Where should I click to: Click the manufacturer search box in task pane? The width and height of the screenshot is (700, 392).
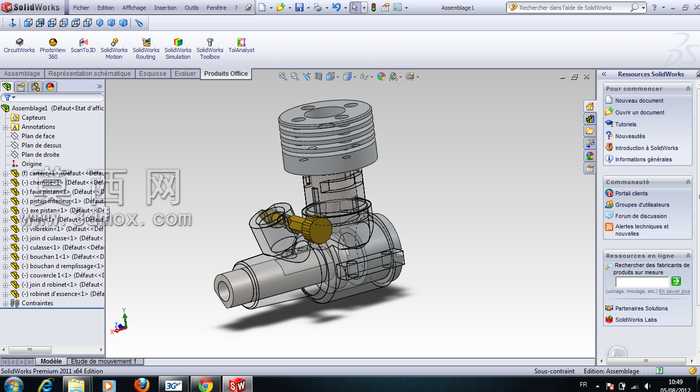coord(642,282)
